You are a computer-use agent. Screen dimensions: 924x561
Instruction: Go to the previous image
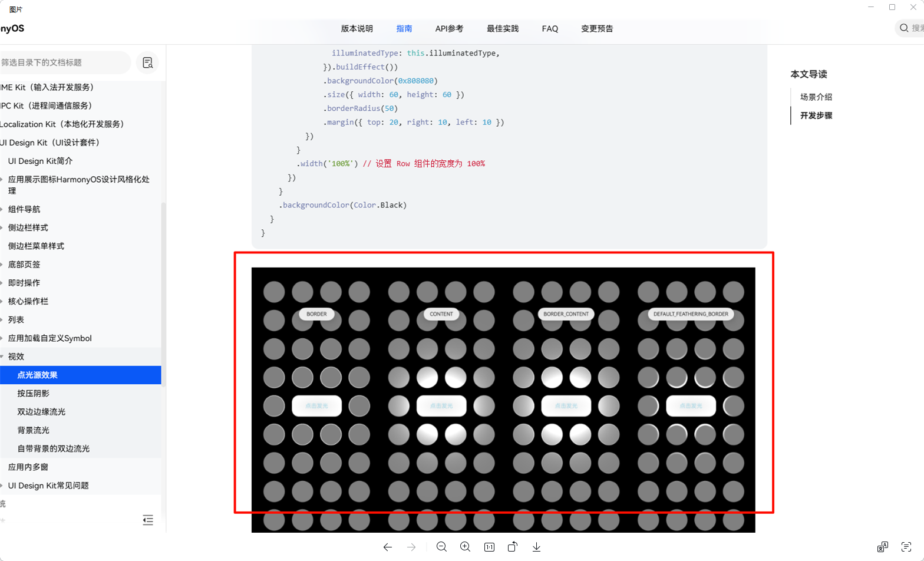tap(387, 547)
